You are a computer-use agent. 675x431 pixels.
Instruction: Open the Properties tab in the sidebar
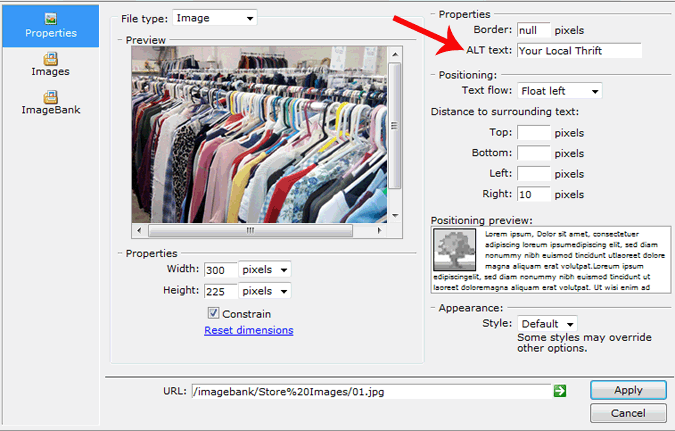[50, 26]
